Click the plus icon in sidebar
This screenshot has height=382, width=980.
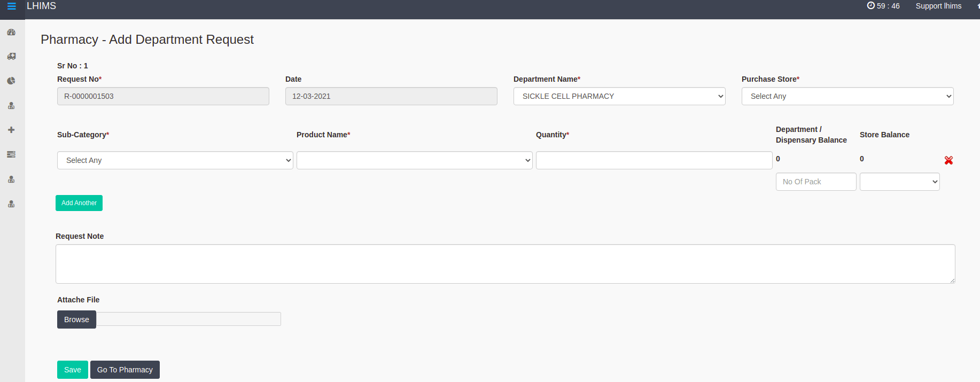[x=11, y=130]
